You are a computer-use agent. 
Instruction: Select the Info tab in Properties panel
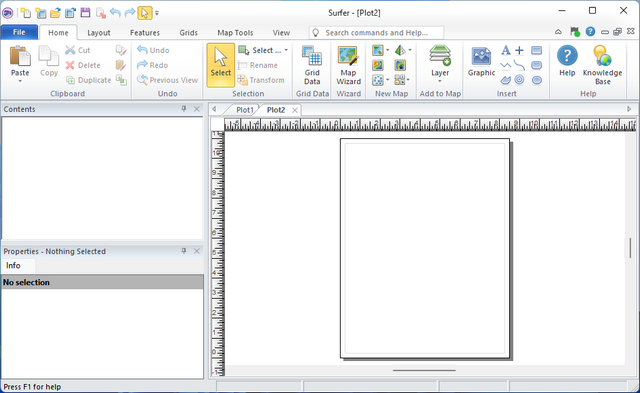(13, 265)
